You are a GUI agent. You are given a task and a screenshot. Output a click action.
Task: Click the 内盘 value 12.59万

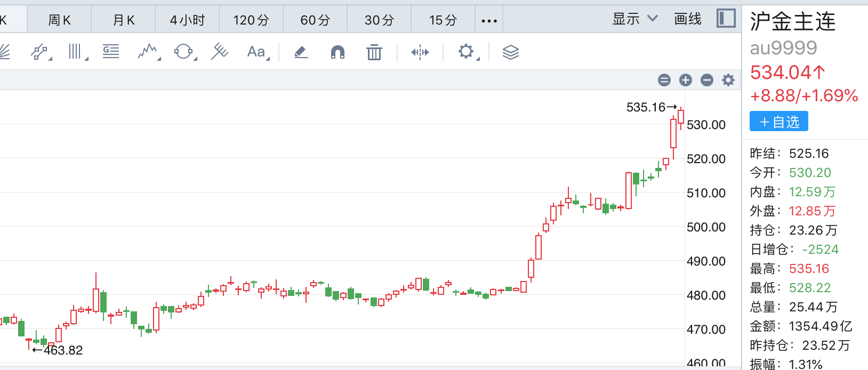tap(812, 192)
